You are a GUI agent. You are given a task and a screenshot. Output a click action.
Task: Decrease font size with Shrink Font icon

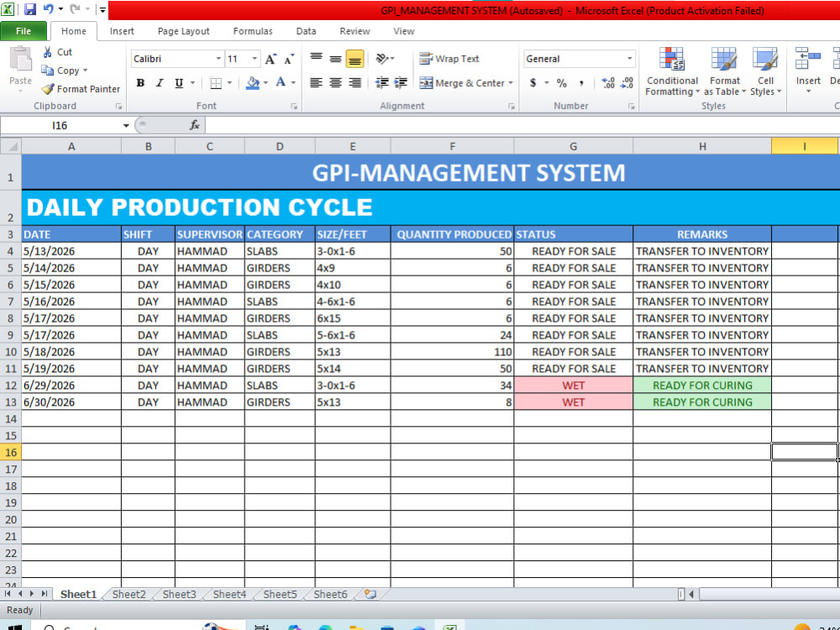click(x=289, y=59)
